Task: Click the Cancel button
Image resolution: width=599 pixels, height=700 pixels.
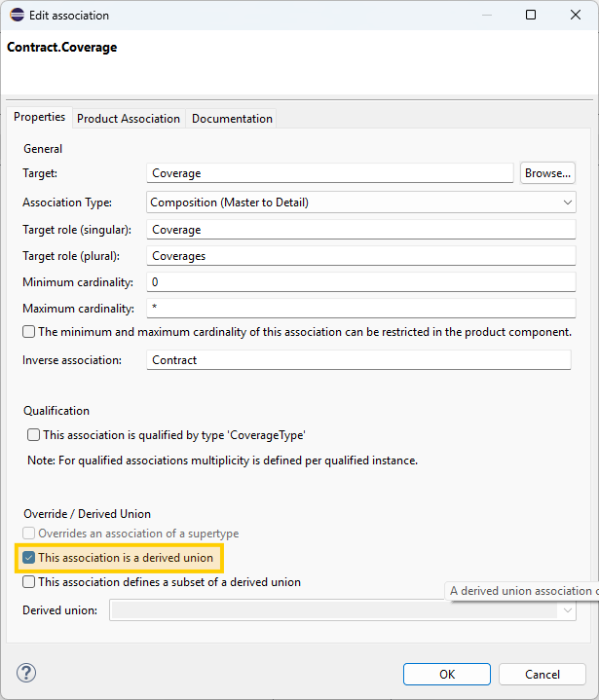Action: 543,674
